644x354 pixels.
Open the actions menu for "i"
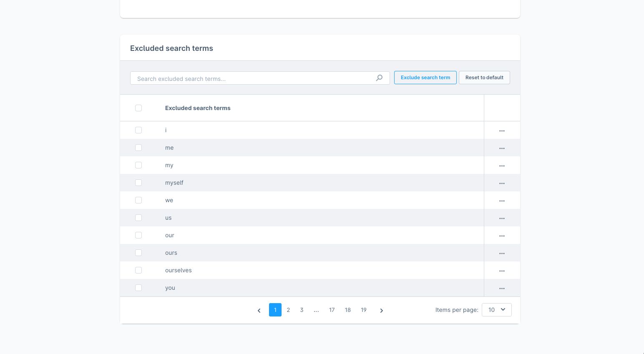[502, 131]
